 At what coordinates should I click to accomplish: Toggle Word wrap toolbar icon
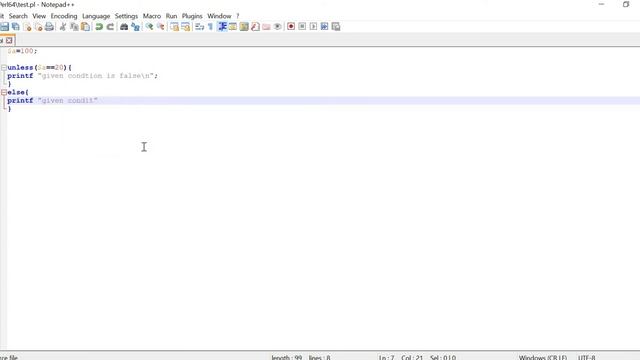pos(199,27)
